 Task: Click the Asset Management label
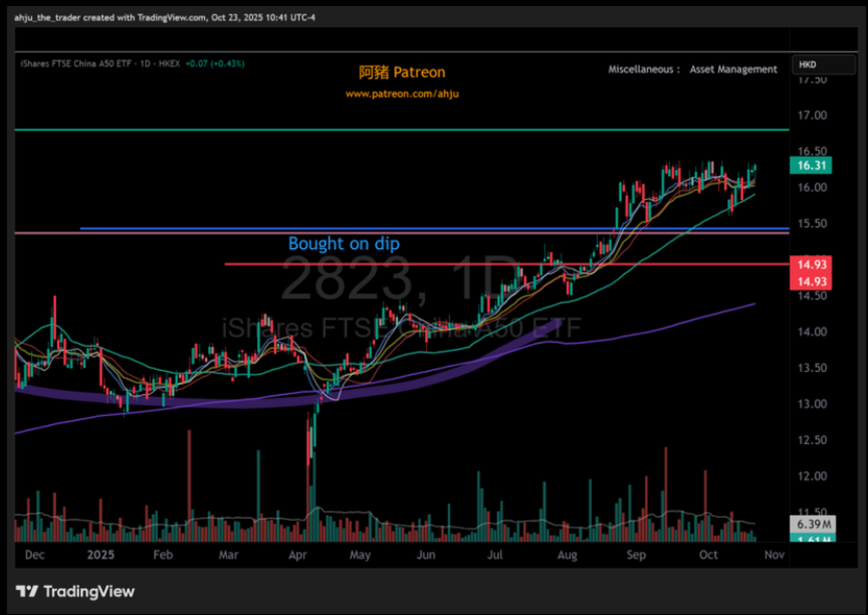pos(733,69)
